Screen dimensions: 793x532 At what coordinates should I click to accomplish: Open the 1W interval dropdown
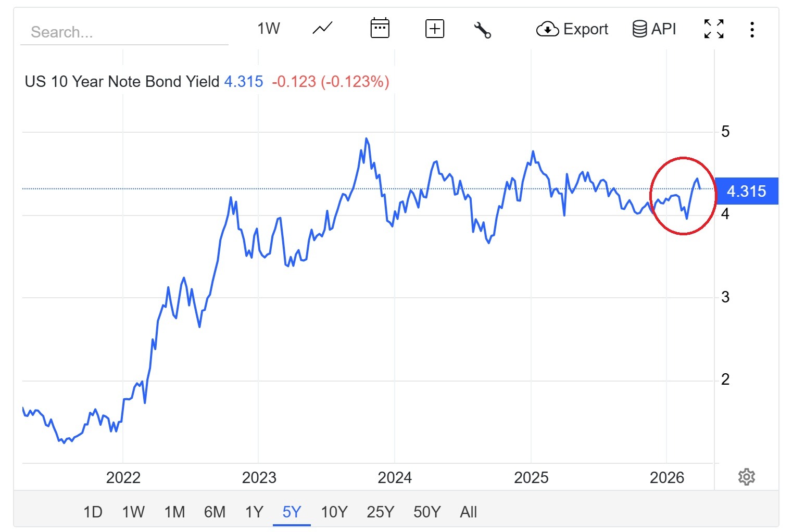pyautogui.click(x=269, y=29)
